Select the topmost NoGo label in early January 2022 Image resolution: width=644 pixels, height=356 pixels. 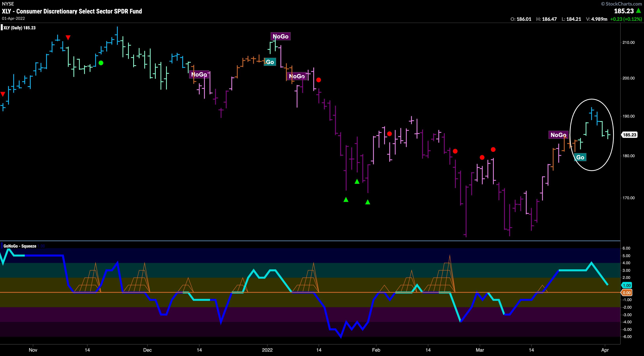pyautogui.click(x=280, y=36)
